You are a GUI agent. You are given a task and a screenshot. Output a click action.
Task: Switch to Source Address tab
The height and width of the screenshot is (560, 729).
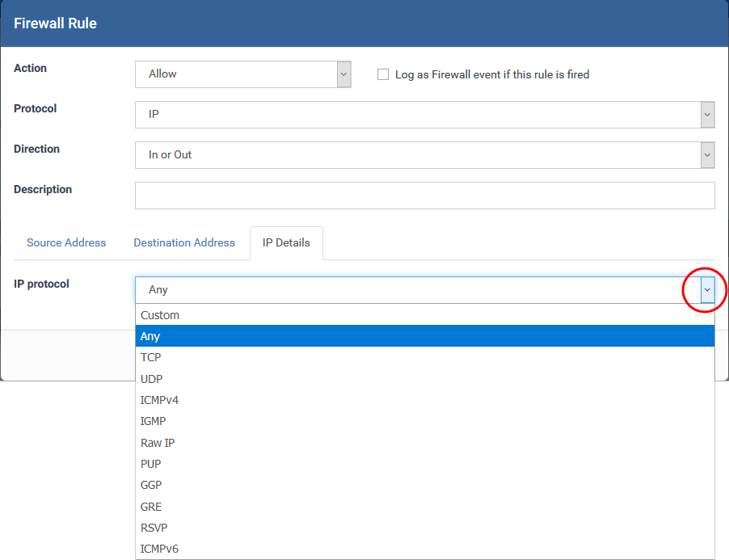tap(66, 242)
